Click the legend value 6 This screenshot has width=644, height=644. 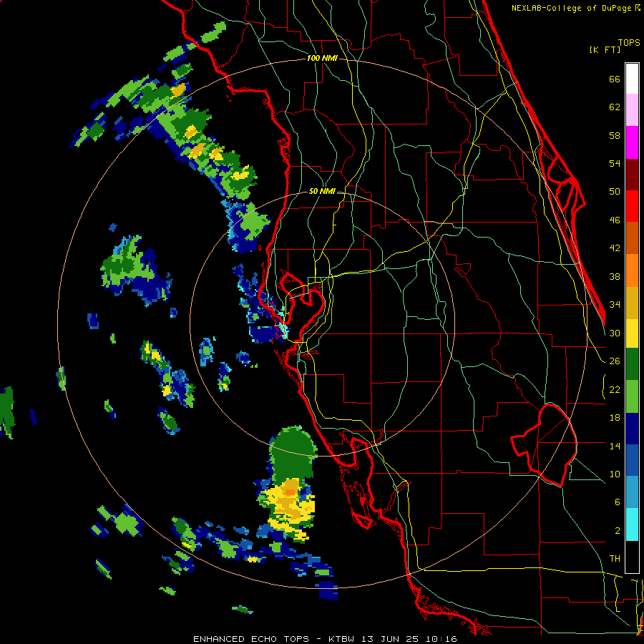[x=617, y=502]
